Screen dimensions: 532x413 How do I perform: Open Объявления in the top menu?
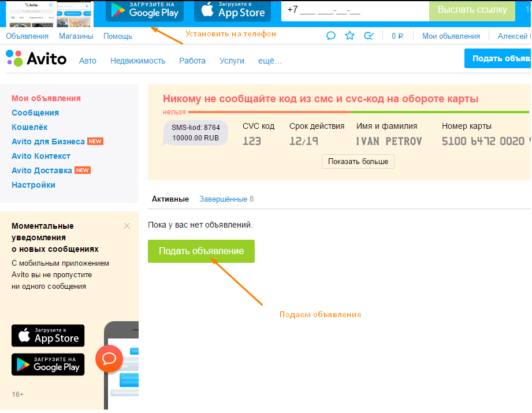pyautogui.click(x=27, y=36)
